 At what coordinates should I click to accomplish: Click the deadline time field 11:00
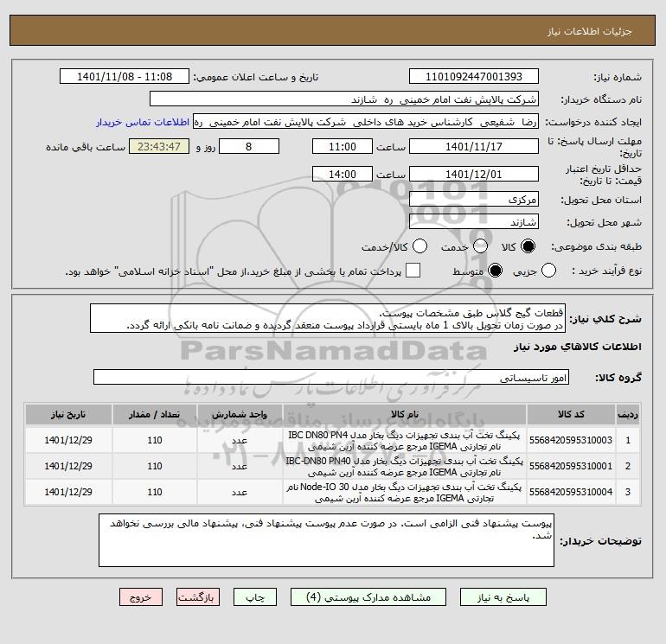[343, 146]
